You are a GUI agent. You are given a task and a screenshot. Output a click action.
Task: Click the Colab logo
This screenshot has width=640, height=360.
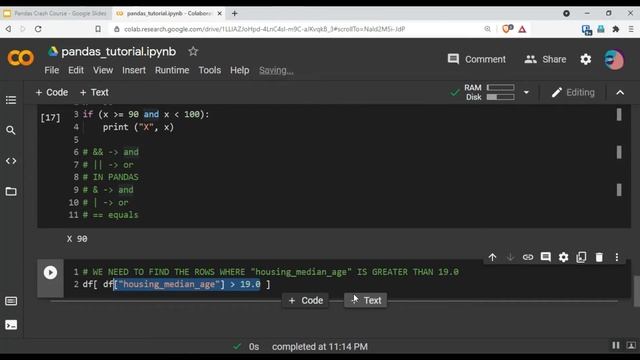coord(20,58)
